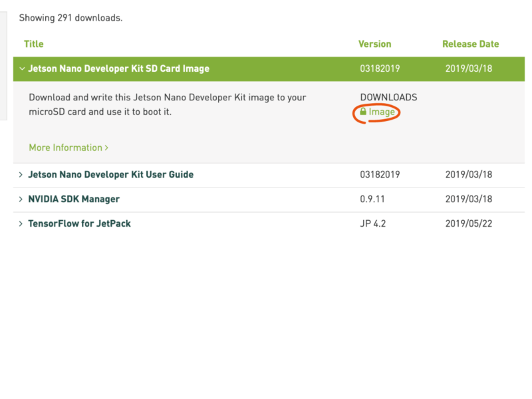Click the DOWNLOADS heading label
Screen dimensions: 532x399
pos(389,97)
